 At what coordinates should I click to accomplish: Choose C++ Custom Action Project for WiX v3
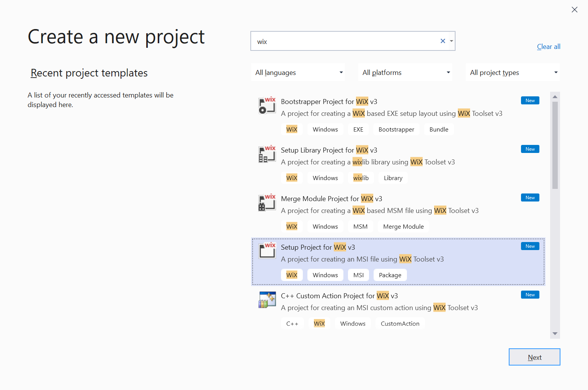[x=339, y=296]
